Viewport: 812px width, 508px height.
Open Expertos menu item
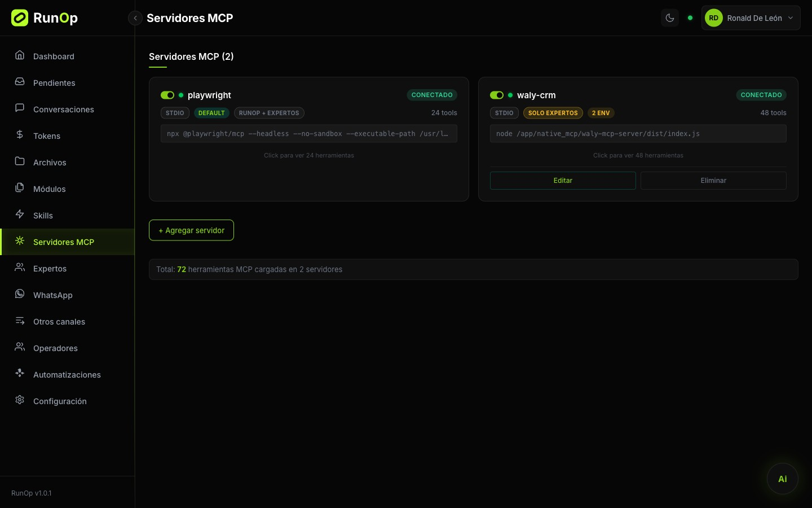pos(68,268)
